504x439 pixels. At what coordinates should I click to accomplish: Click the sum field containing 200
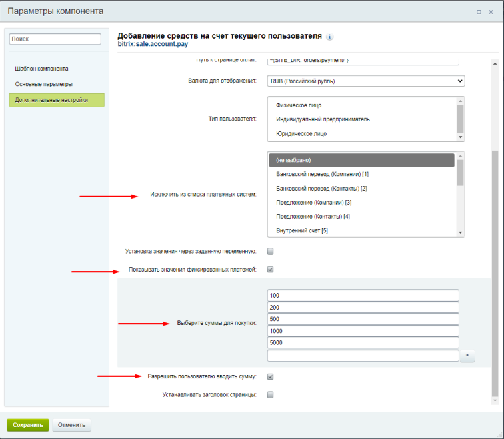click(x=363, y=308)
